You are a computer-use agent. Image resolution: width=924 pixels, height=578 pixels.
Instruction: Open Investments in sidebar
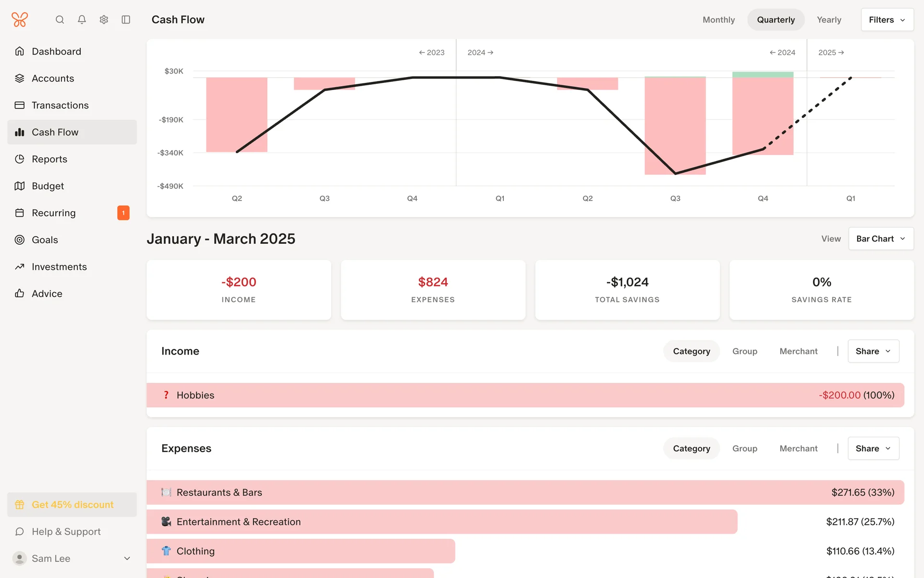[x=59, y=267]
